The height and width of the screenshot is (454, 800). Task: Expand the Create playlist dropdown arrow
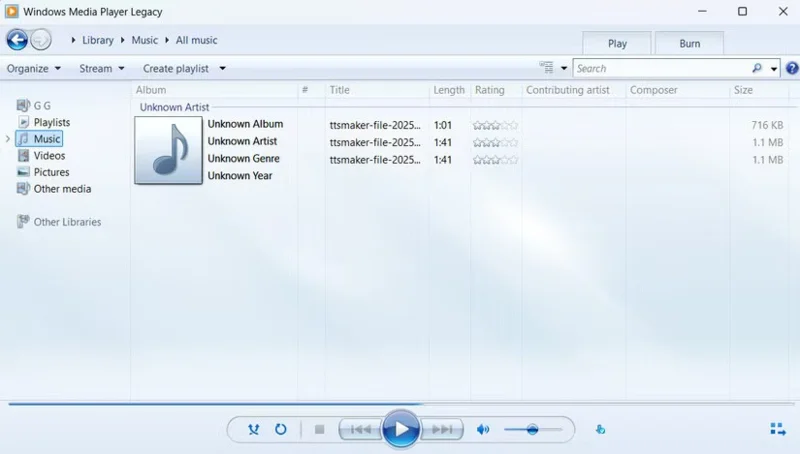point(222,68)
